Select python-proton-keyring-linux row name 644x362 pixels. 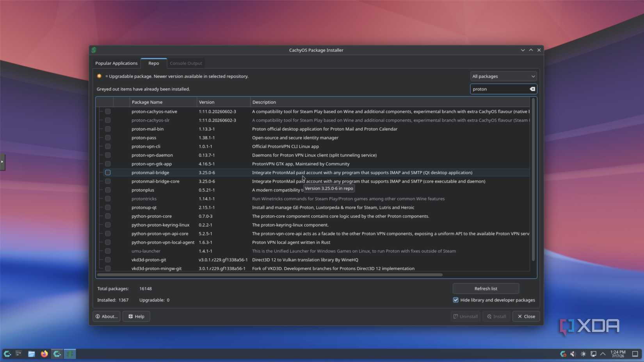click(x=160, y=225)
